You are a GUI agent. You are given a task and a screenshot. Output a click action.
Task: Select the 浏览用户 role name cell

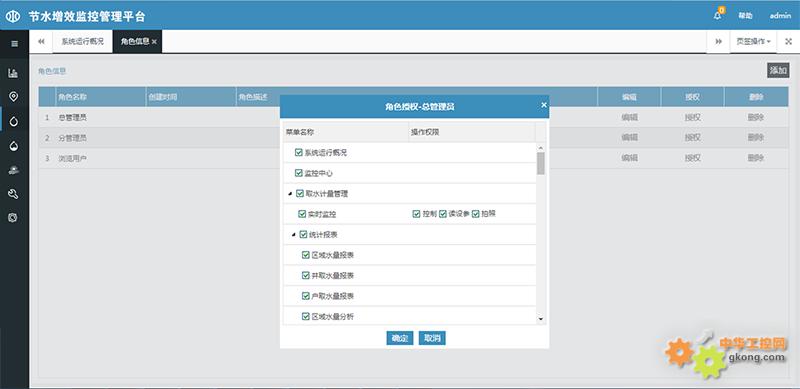pos(101,158)
